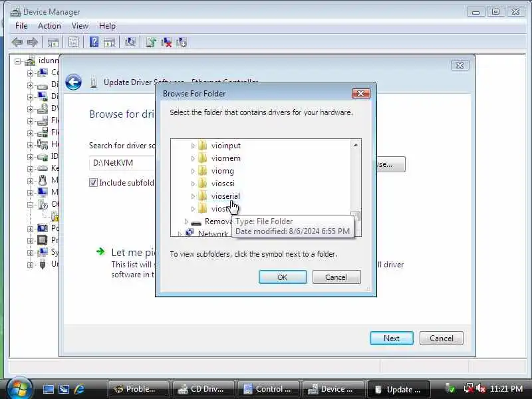Image resolution: width=532 pixels, height=399 pixels.
Task: Click the Update Driver Software toolbar icon
Action: pyautogui.click(x=151, y=43)
